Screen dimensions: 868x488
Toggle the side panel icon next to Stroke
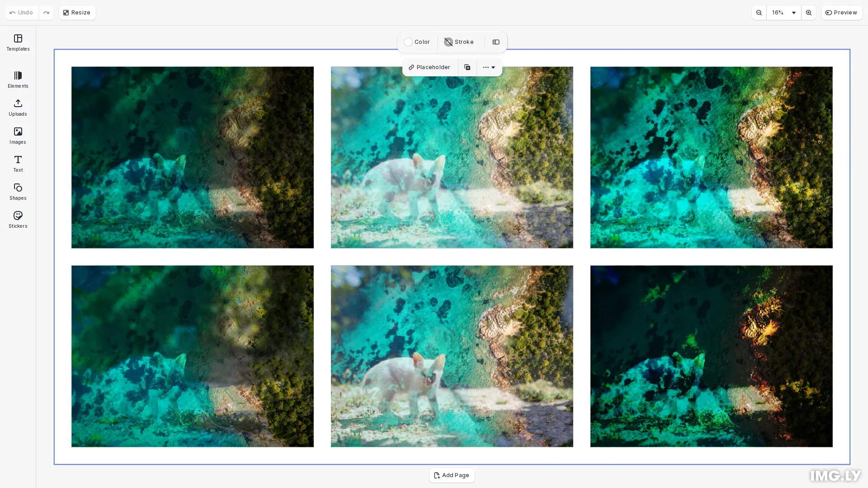[x=496, y=42]
